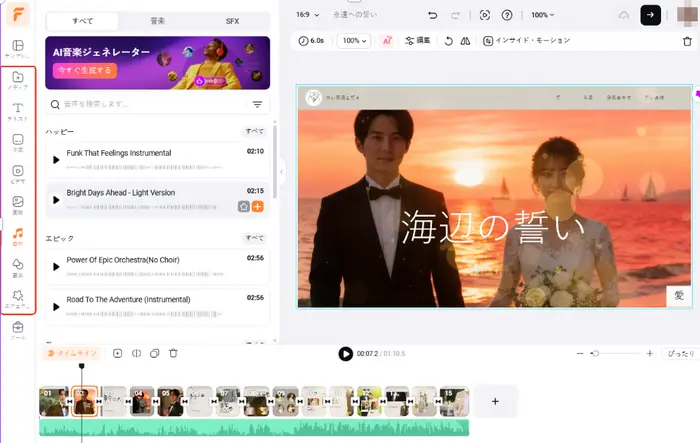Click the timeline zoom slider handle
Viewport: 700px width, 443px height.
tap(595, 353)
